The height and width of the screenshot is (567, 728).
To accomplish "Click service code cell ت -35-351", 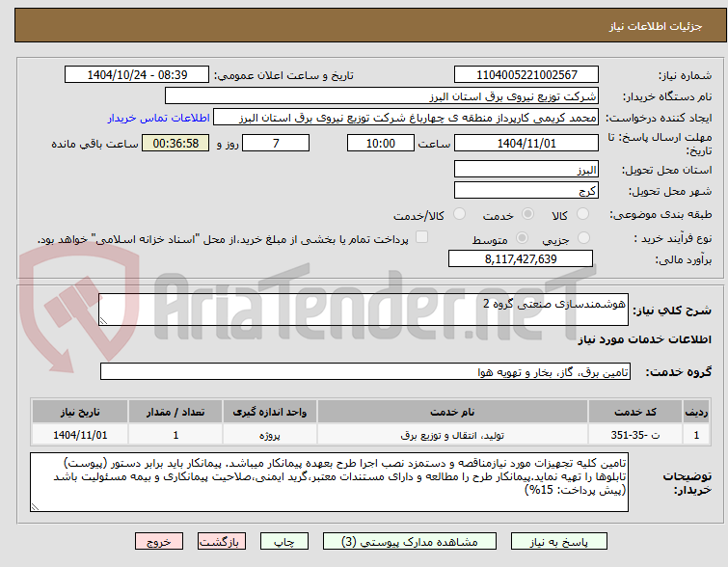I will (635, 435).
